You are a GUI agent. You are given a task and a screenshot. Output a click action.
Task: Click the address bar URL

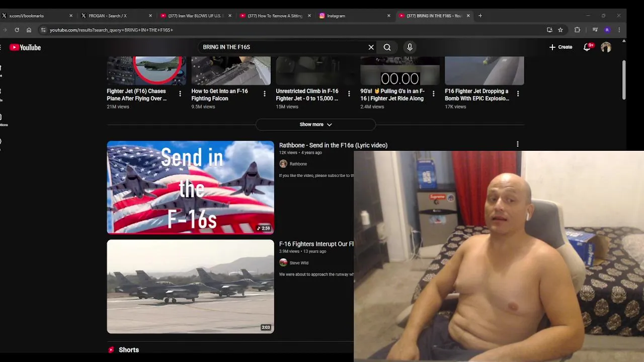click(111, 30)
